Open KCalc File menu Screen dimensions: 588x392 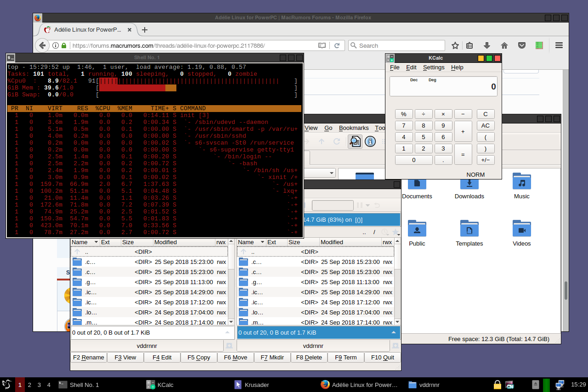click(395, 67)
